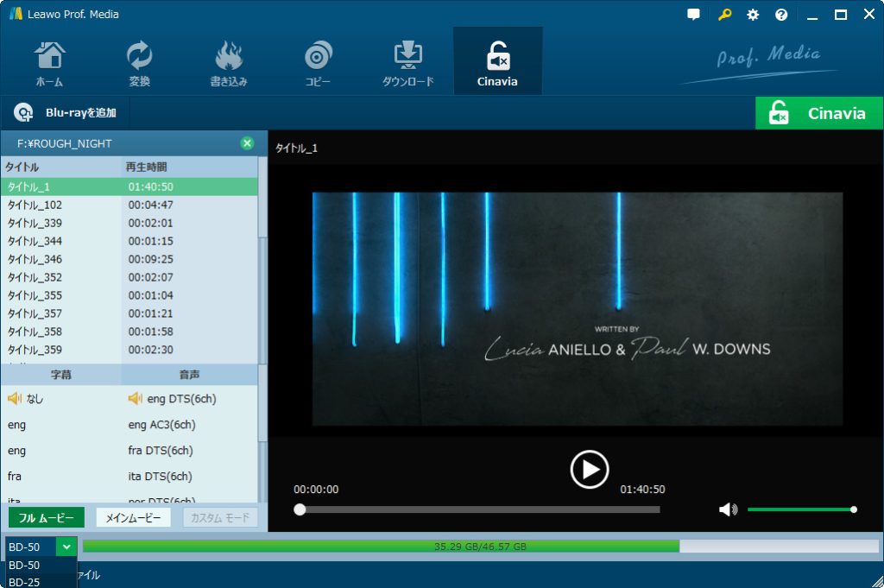Click the 字幕 column header
Screen dimensions: 884x588
61,375
